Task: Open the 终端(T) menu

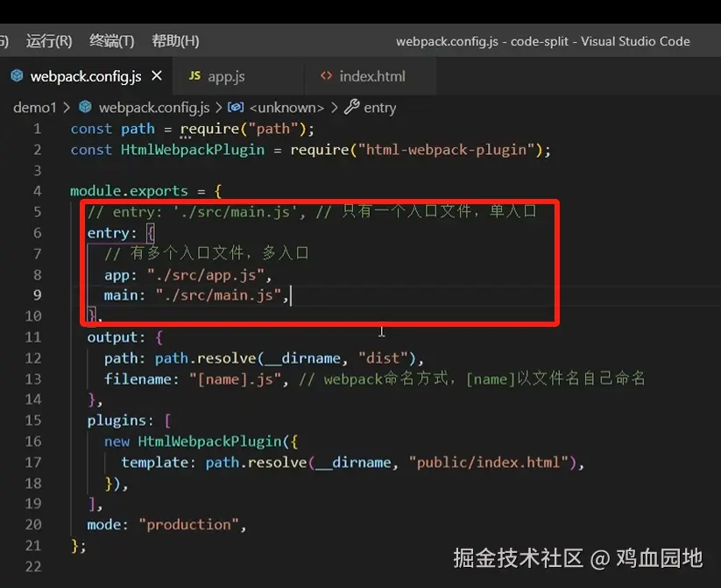Action: (x=112, y=41)
